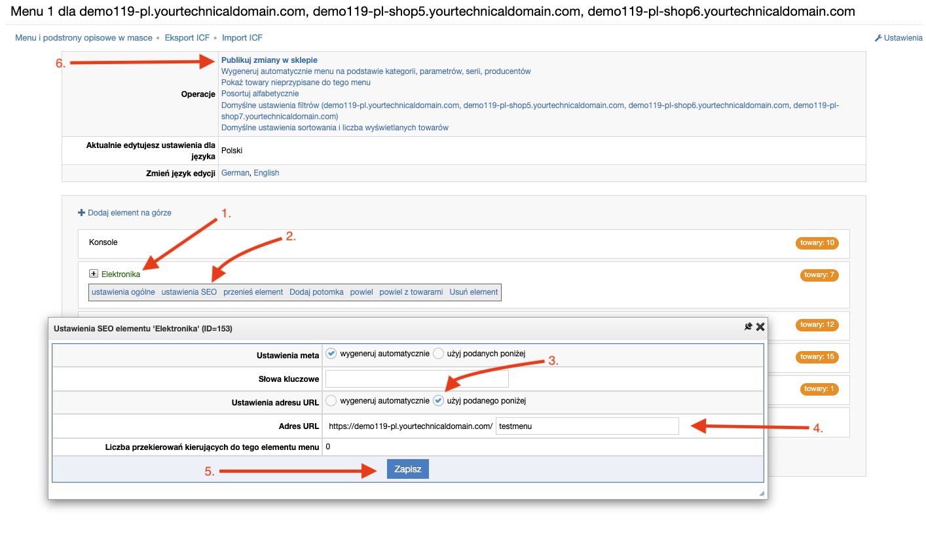Image resolution: width=926 pixels, height=560 pixels.
Task: Click plus icon to add element at top
Action: [81, 213]
